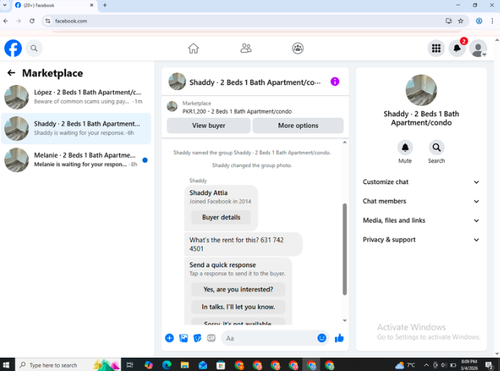This screenshot has height=371, width=500.
Task: Open the unread Melanie apartment conversation
Action: 76,160
